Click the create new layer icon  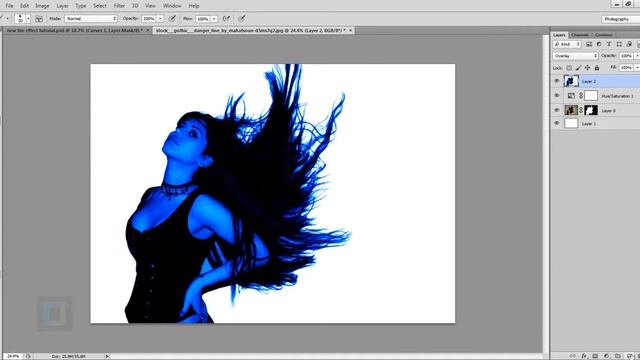point(630,356)
